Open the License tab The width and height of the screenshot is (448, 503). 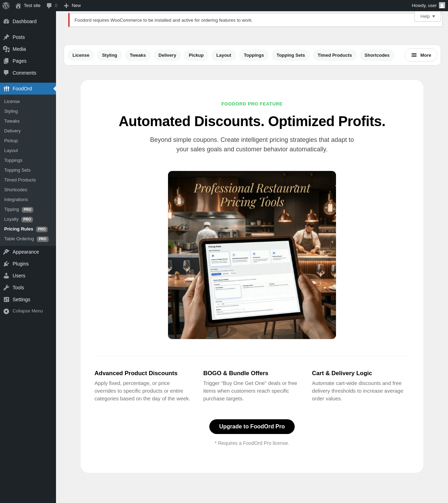tap(81, 55)
